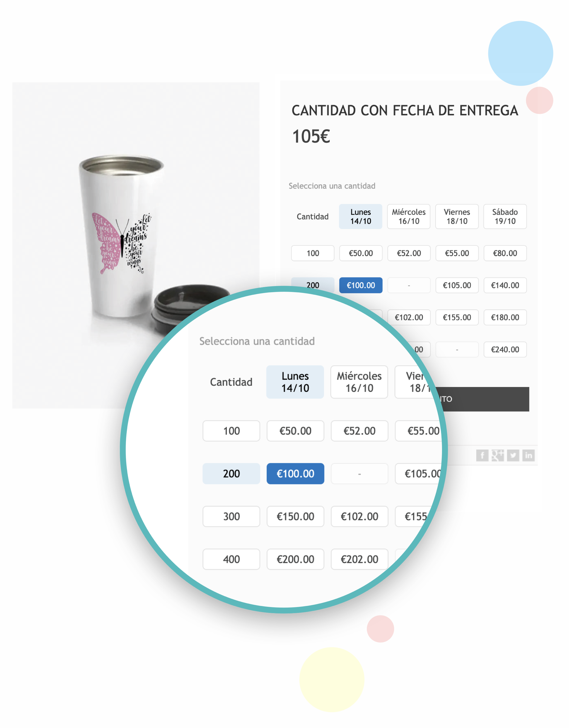
Task: Select quantity 100 in the main table
Action: [312, 253]
